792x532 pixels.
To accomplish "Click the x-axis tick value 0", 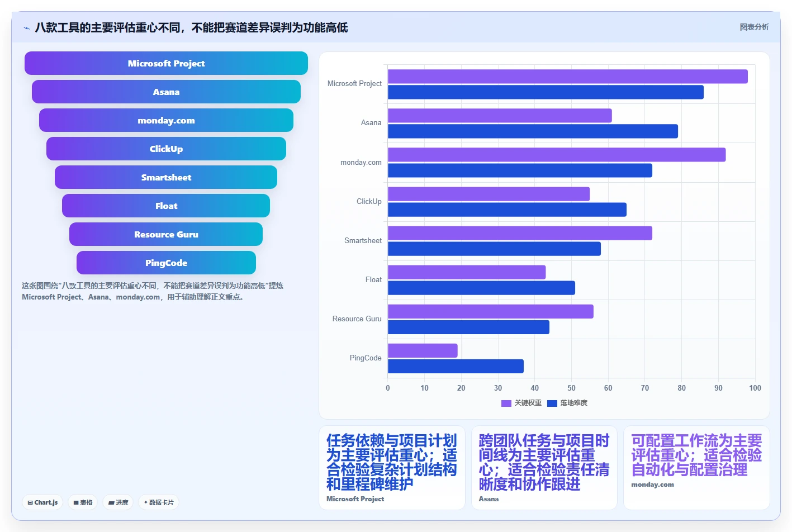I will (x=388, y=388).
